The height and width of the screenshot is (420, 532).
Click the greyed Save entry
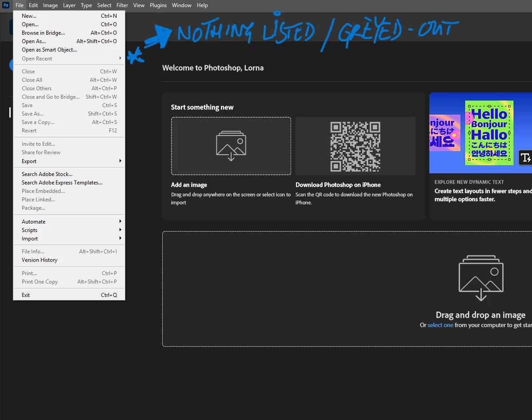pyautogui.click(x=69, y=105)
